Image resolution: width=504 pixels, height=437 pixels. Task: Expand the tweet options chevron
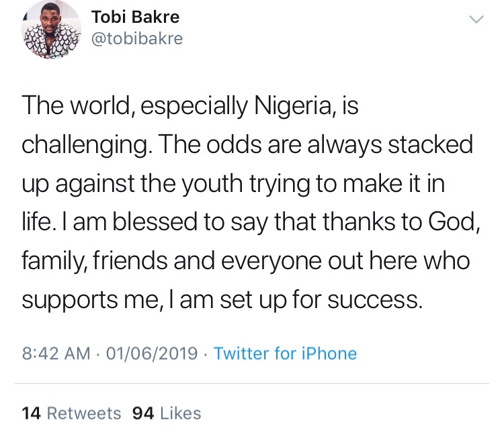476,21
